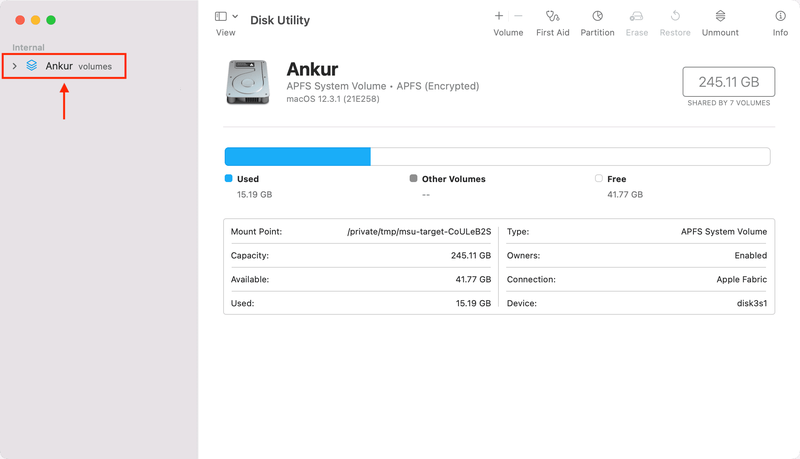Click the blue Used legend swatch
This screenshot has height=459, width=800.
click(229, 178)
